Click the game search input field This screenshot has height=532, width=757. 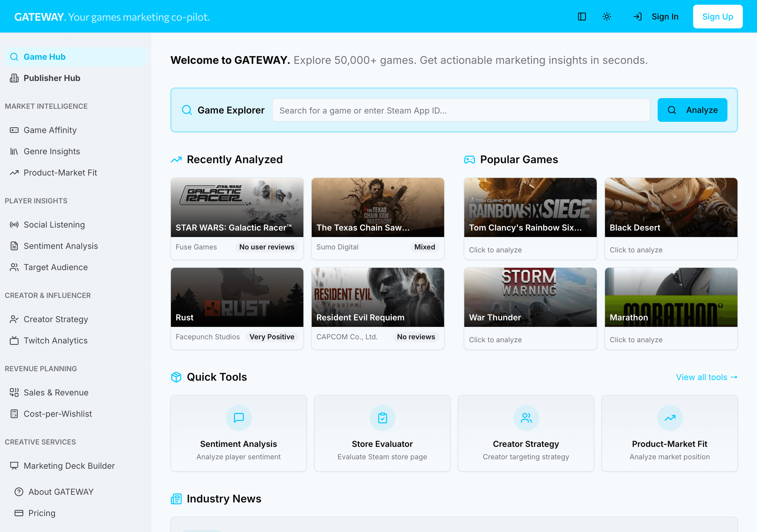[461, 110]
